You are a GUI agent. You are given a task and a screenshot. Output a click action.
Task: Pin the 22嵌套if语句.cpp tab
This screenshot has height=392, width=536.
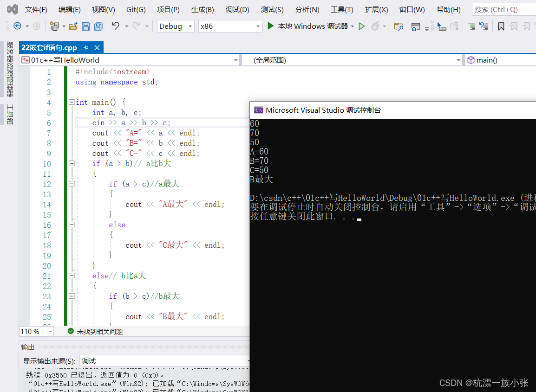pyautogui.click(x=86, y=48)
